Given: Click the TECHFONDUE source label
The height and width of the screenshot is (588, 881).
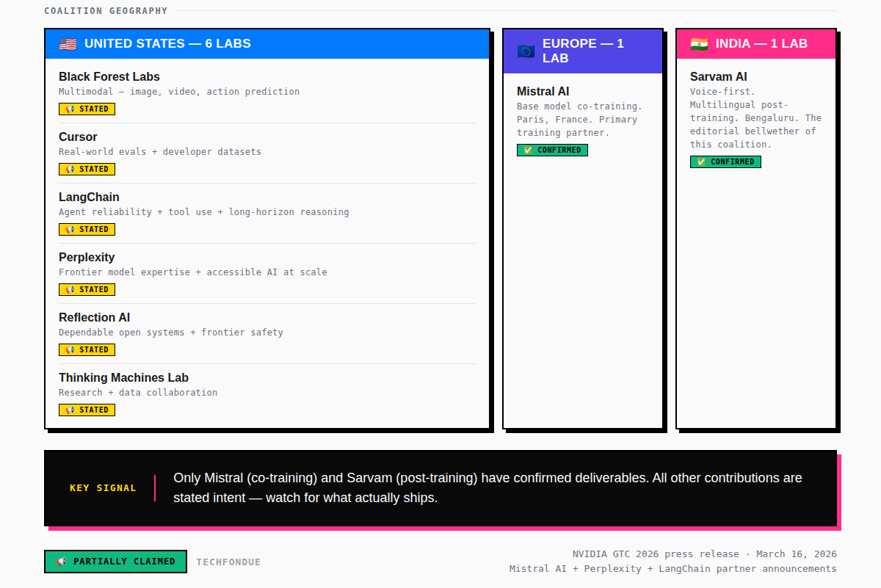Looking at the screenshot, I should [228, 562].
